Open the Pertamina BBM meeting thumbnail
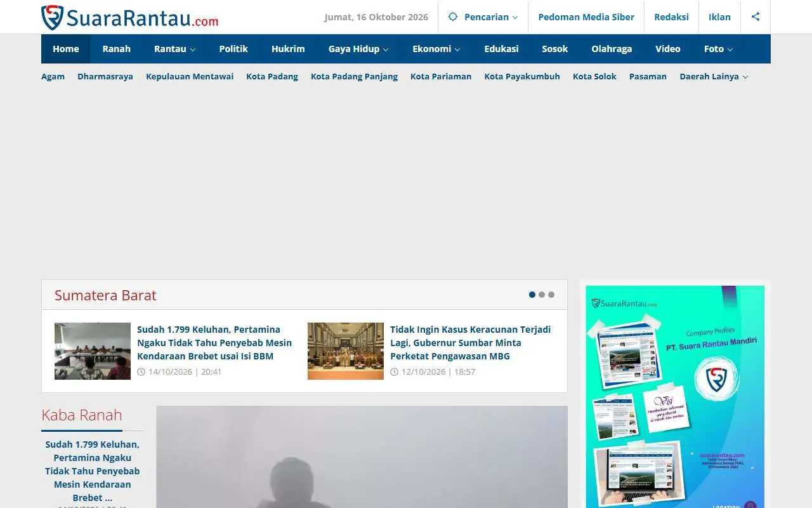This screenshot has height=508, width=812. [93, 351]
